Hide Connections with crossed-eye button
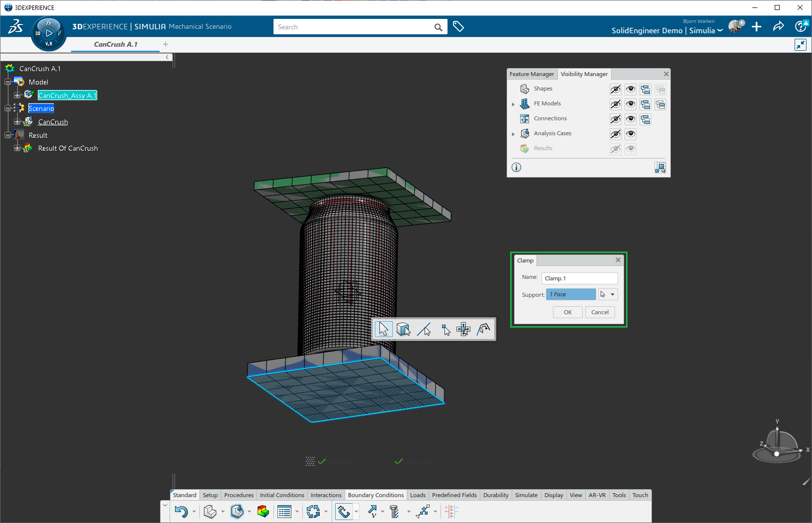Viewport: 812px width, 523px height. tap(615, 119)
